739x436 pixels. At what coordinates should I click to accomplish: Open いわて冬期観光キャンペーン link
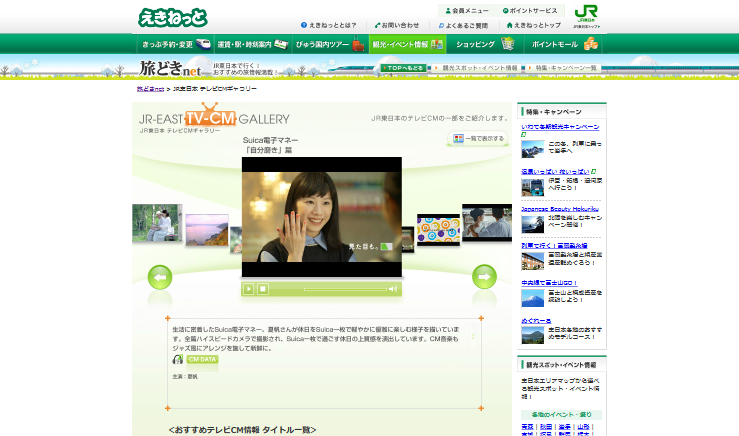pyautogui.click(x=560, y=127)
